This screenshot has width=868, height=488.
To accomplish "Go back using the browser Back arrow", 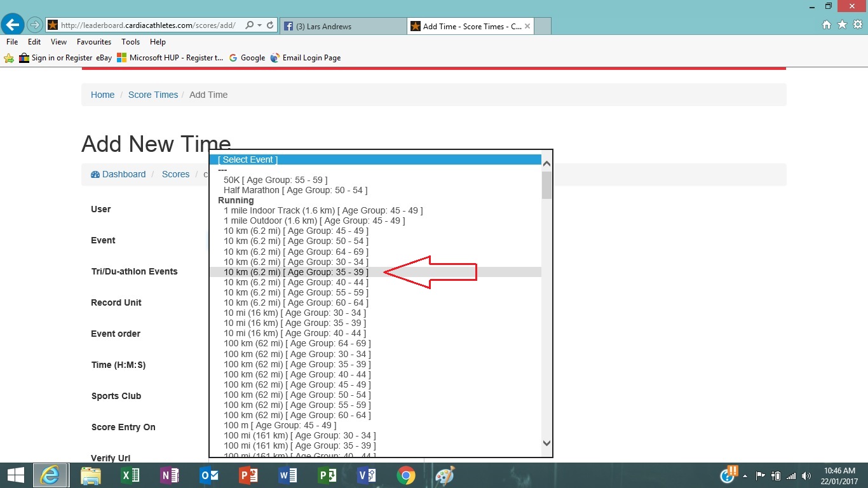I will [13, 25].
